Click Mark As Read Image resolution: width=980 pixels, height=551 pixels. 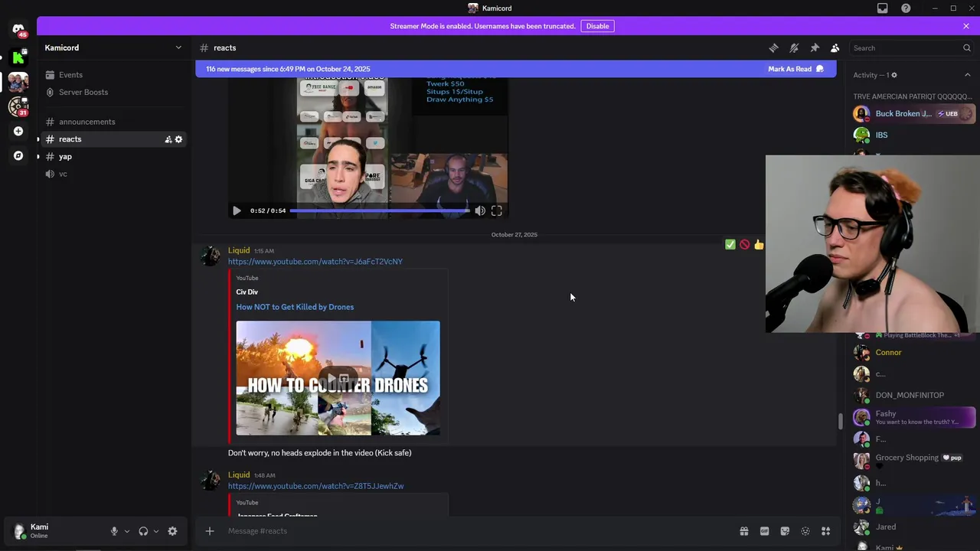point(795,69)
